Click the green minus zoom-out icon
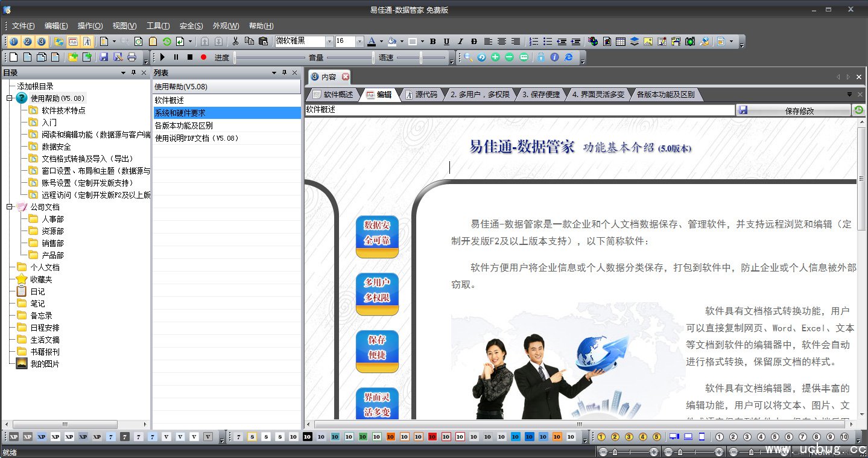Screen dimensions: 868x458 (509, 57)
